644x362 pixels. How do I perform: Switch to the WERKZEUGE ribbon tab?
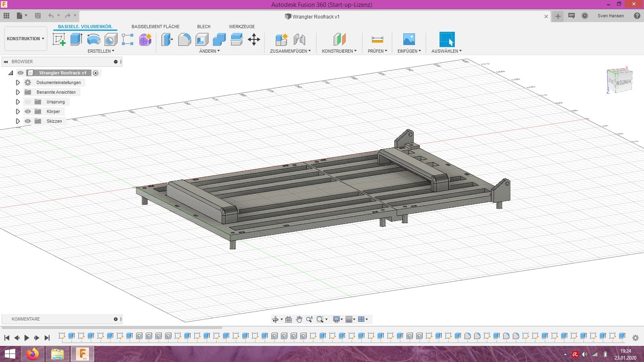coord(242,27)
